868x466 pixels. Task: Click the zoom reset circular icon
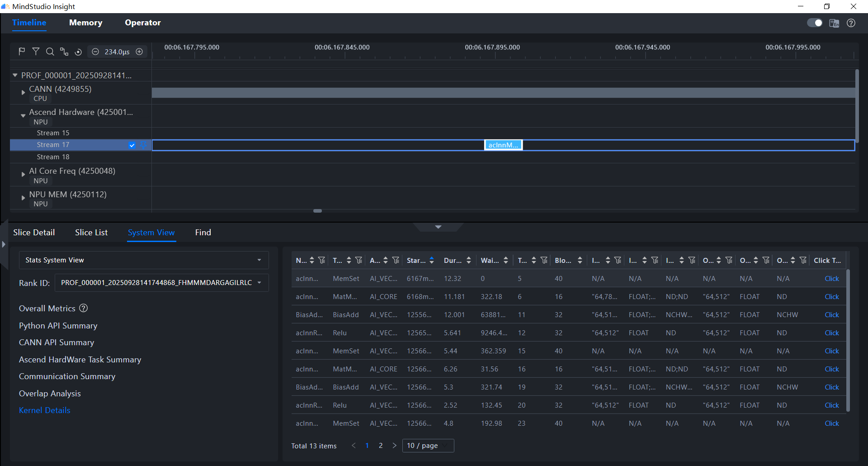tap(78, 52)
